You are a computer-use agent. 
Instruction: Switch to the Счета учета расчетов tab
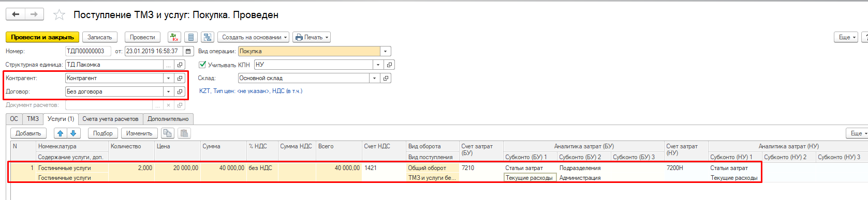[x=110, y=119]
